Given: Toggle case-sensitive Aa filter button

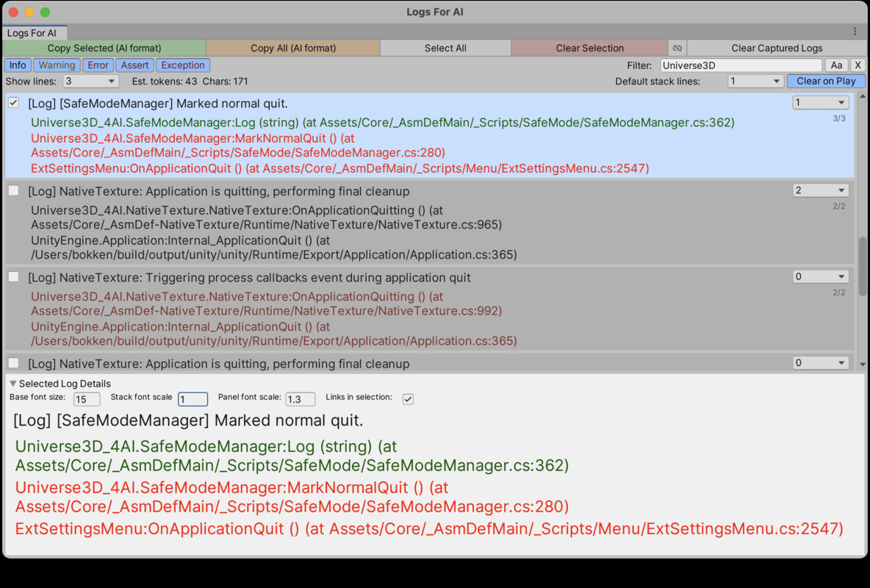Looking at the screenshot, I should 836,65.
